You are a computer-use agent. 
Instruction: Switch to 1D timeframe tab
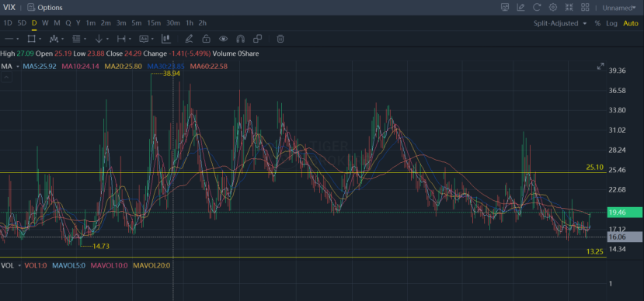[x=8, y=23]
